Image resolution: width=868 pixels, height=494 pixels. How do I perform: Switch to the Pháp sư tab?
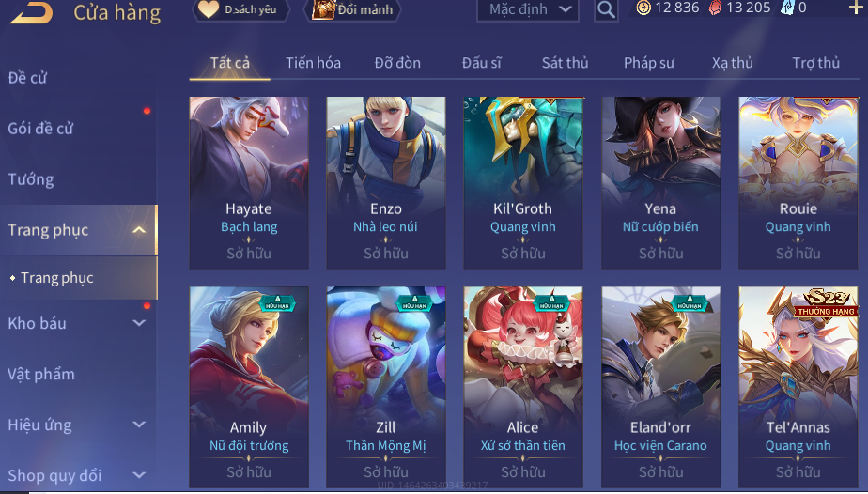[x=649, y=63]
